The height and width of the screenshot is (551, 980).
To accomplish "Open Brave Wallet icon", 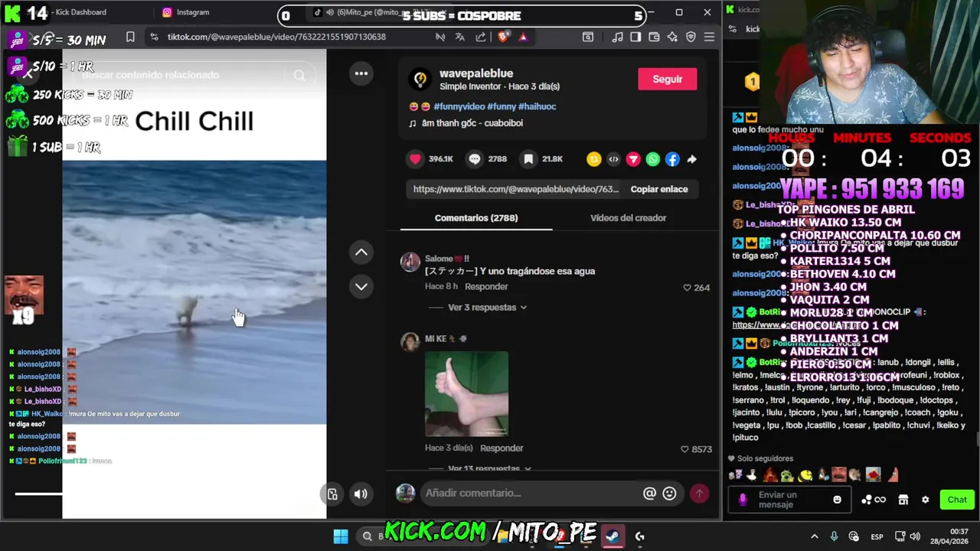I will coord(654,37).
